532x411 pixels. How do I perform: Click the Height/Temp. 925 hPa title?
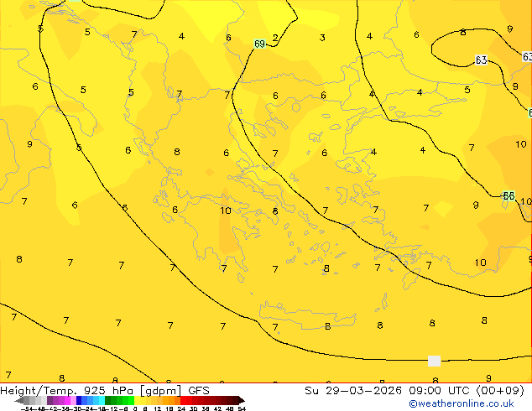(67, 391)
